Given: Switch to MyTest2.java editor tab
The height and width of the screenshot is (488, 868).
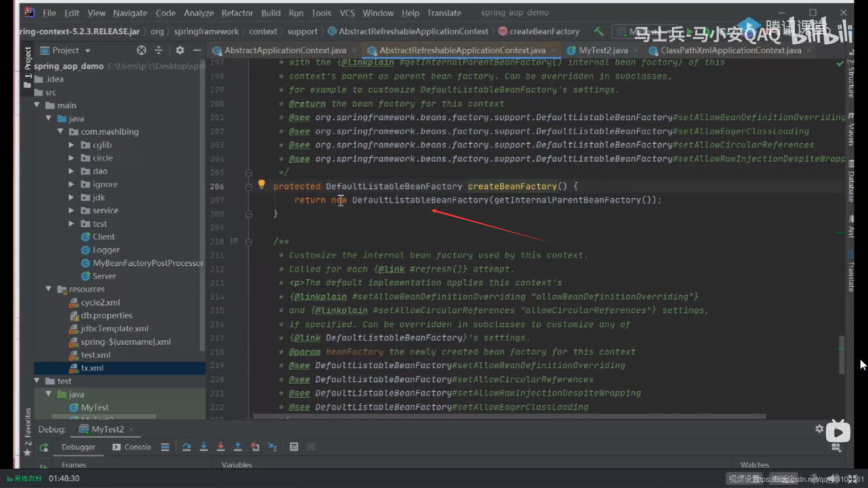Looking at the screenshot, I should 603,50.
